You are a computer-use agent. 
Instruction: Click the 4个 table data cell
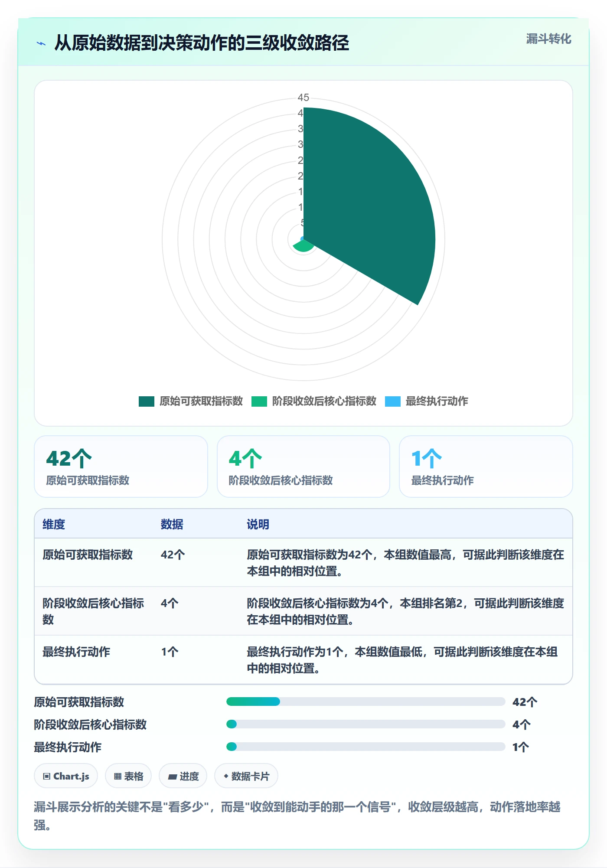pyautogui.click(x=170, y=603)
